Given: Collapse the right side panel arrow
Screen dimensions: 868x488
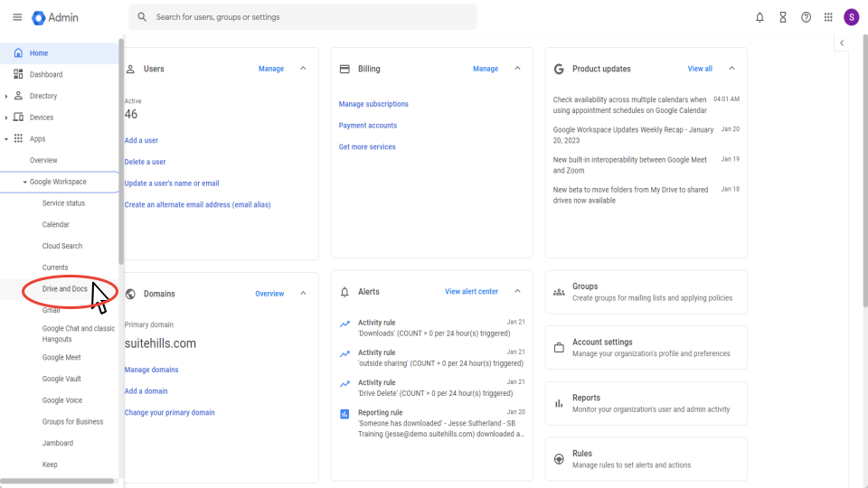Looking at the screenshot, I should (842, 43).
